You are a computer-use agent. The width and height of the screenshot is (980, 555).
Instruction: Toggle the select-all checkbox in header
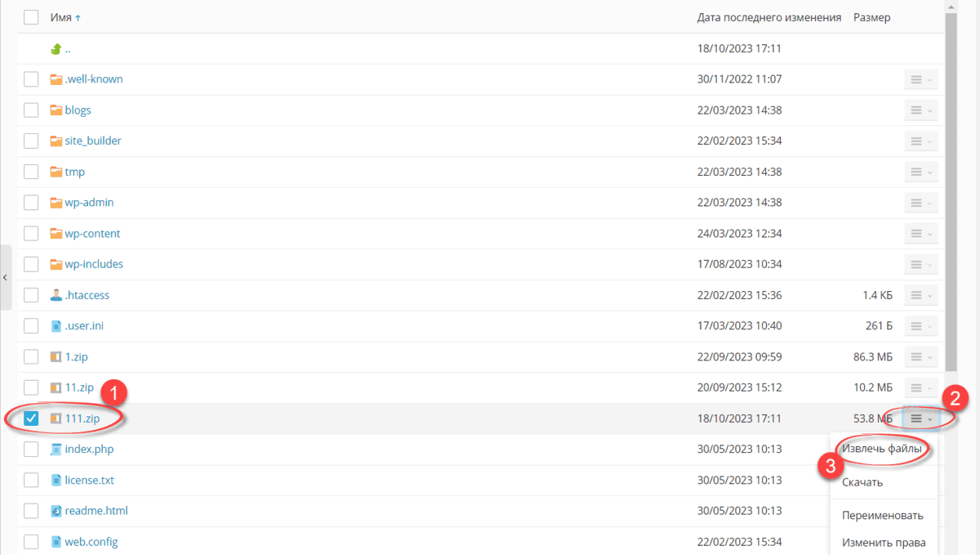(31, 17)
